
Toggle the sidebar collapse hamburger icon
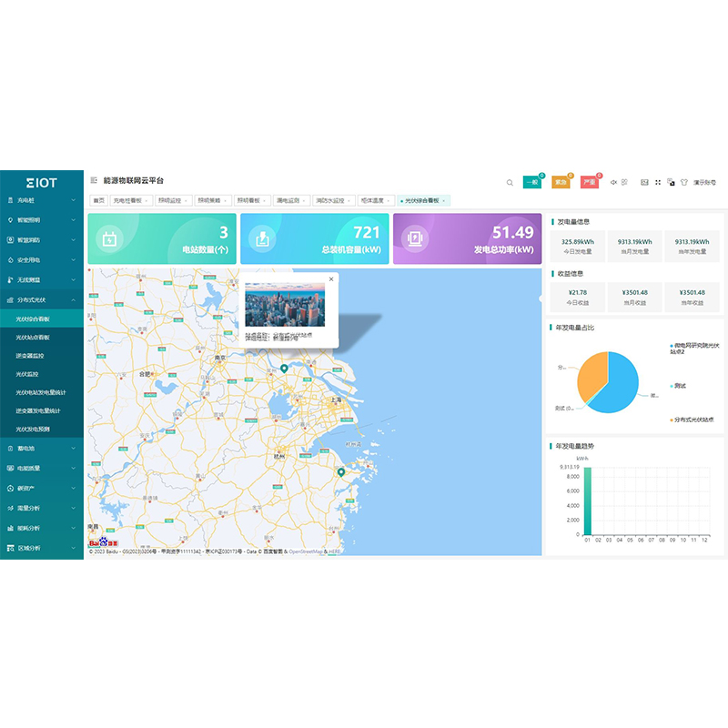(x=94, y=181)
